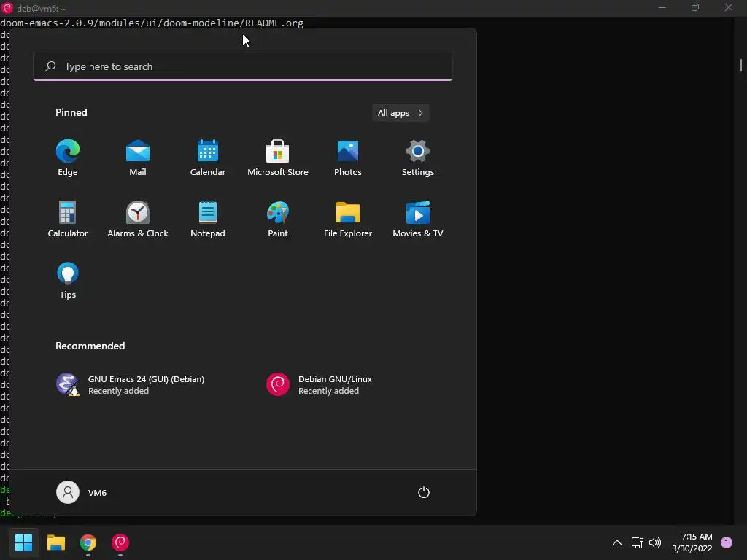Open the Edge browser pinned app
This screenshot has height=560, width=747.
[68, 157]
